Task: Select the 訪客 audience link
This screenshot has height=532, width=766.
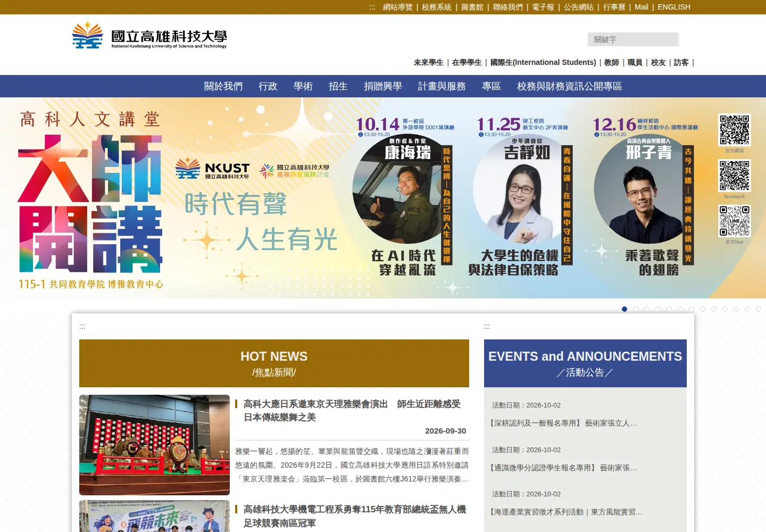Action: pyautogui.click(x=681, y=62)
